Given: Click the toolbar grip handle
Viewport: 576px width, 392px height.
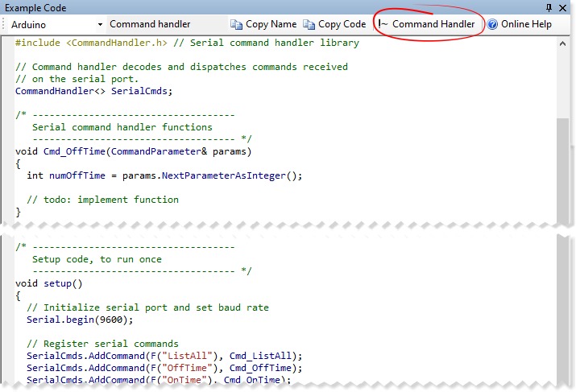Looking at the screenshot, I should (x=4, y=24).
